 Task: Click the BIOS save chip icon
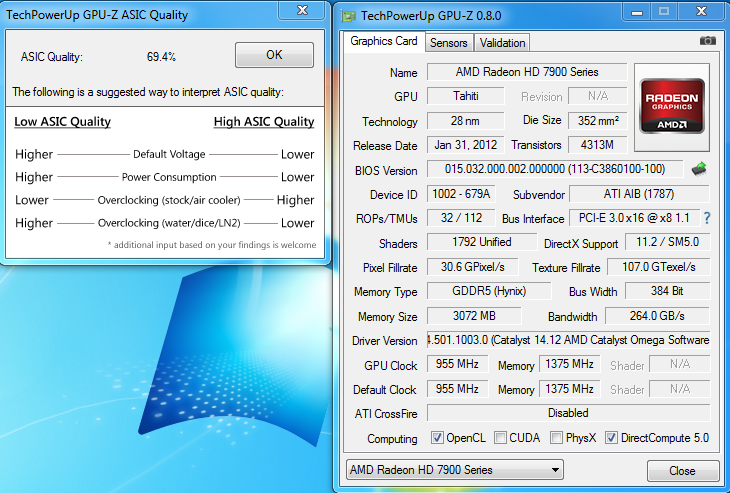point(699,169)
